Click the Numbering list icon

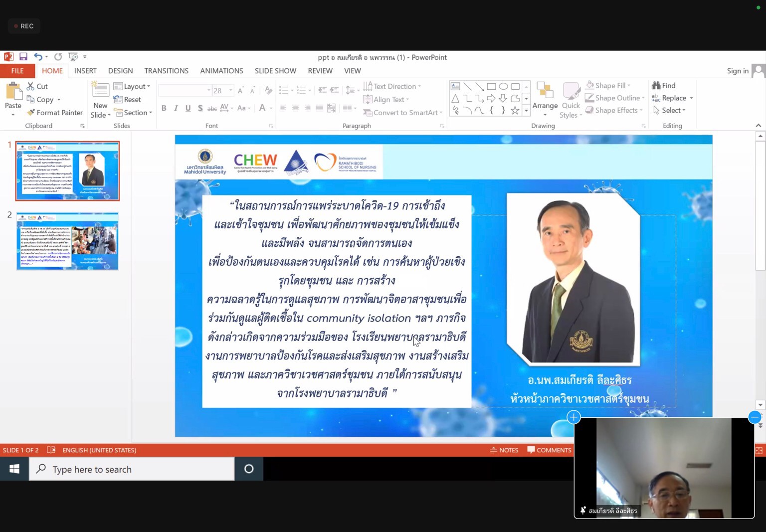[x=301, y=90]
